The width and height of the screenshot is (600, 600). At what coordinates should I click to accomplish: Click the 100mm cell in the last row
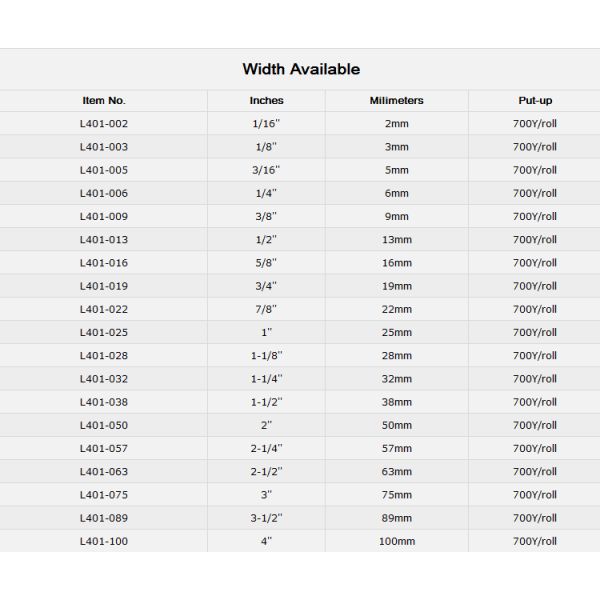click(396, 541)
